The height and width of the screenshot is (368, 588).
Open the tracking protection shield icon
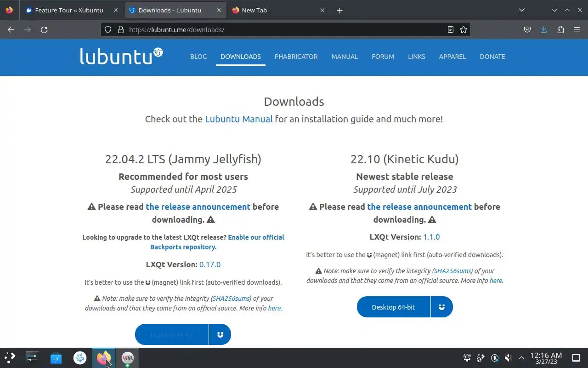point(108,29)
